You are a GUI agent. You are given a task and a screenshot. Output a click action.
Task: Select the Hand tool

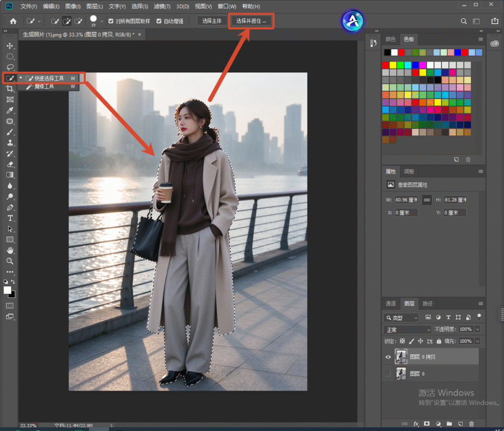(x=10, y=250)
